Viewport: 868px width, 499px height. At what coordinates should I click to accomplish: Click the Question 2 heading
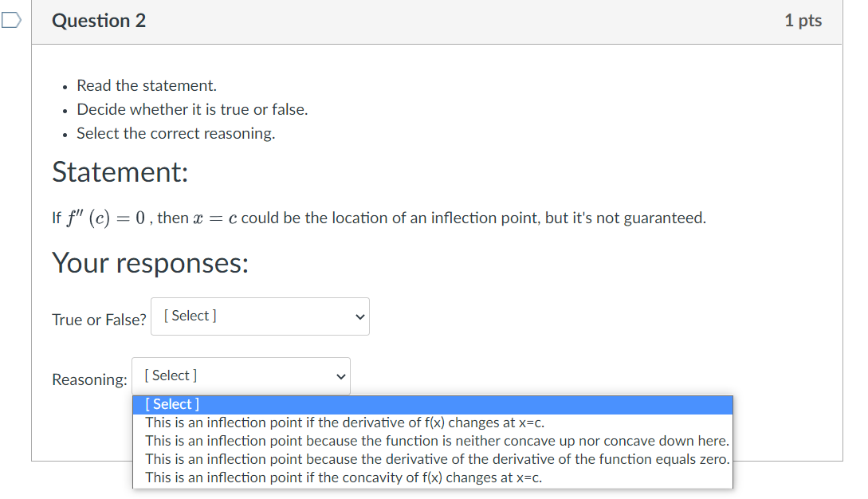pos(99,21)
